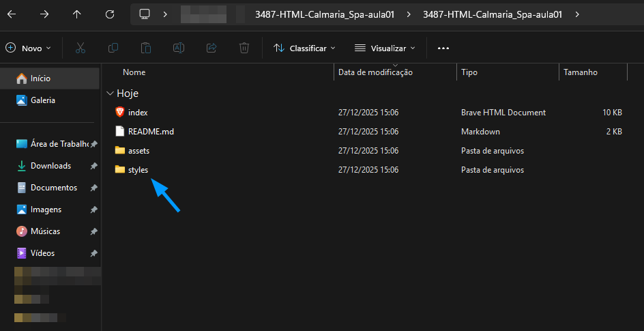Open the Novo dropdown menu
Screen dimensions: 644x331
click(29, 48)
